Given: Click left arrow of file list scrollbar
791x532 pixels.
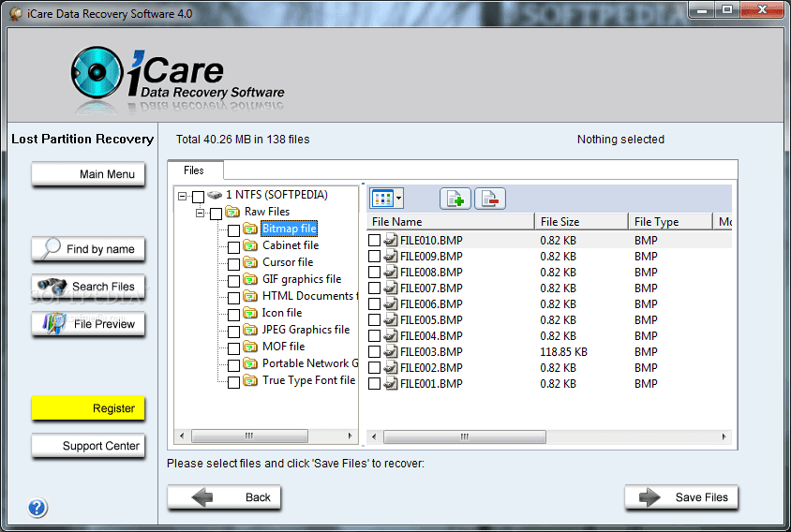Looking at the screenshot, I should tap(374, 436).
